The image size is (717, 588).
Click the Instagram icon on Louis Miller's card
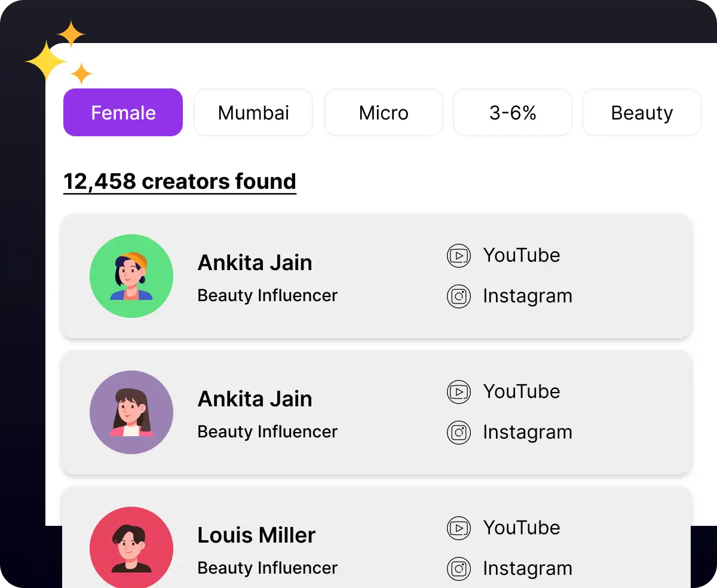coord(459,568)
